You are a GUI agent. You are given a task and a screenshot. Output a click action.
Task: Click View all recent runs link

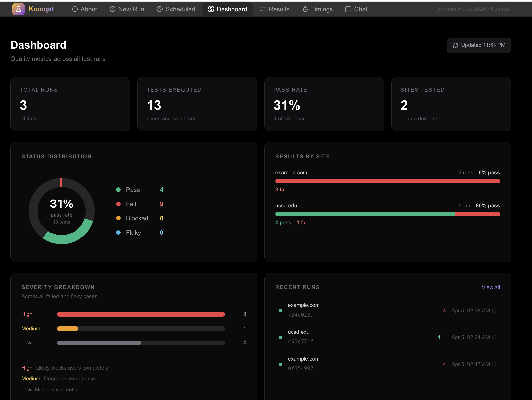point(491,287)
